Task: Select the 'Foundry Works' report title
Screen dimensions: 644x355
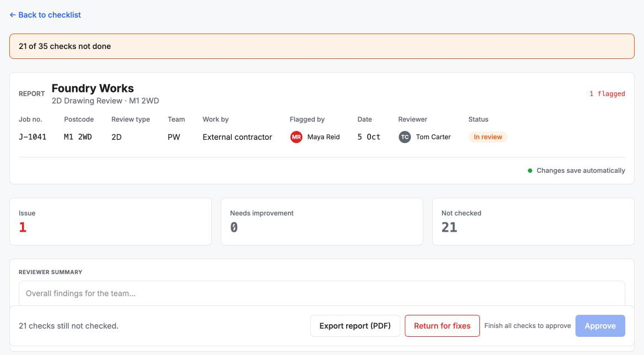Action: click(x=93, y=89)
